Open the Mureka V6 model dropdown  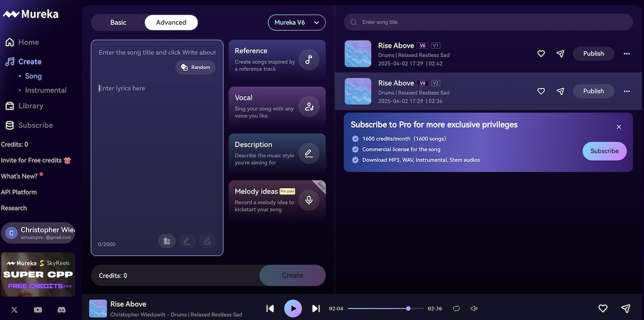click(x=297, y=23)
